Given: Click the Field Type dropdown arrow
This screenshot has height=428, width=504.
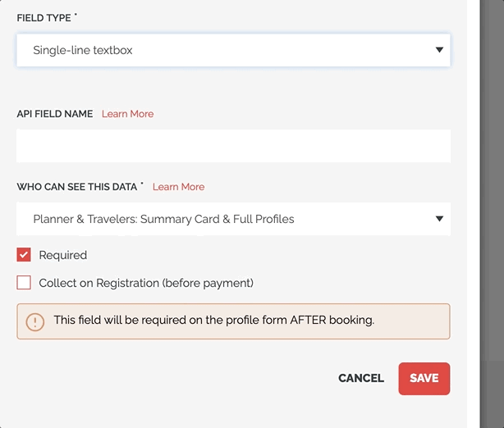Looking at the screenshot, I should (x=439, y=50).
